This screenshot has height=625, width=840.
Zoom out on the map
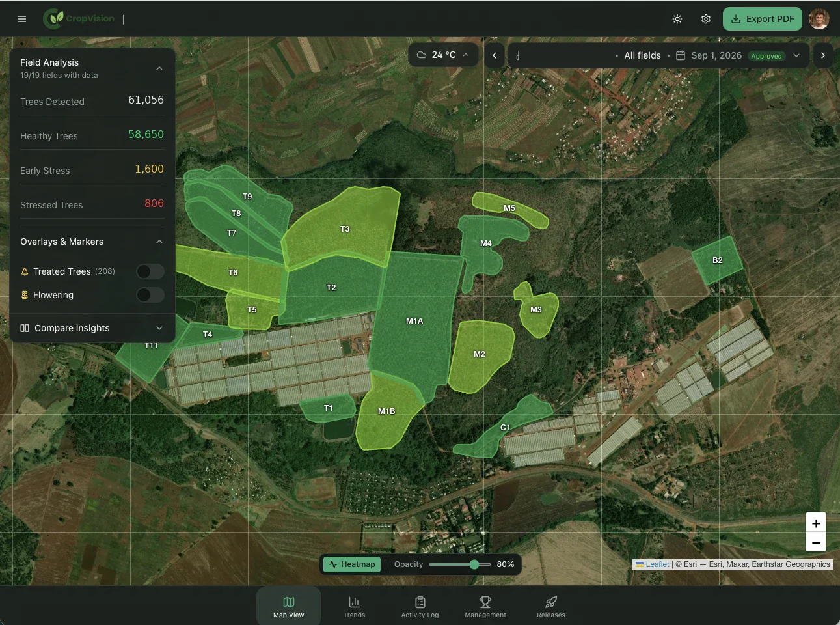pyautogui.click(x=816, y=542)
